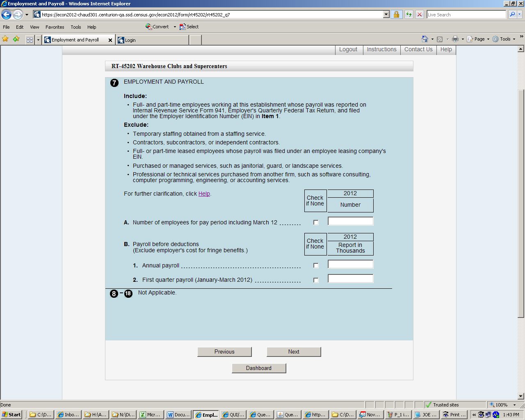Open the recent pages dropdown beside Forward
525x420 pixels.
tap(27, 15)
